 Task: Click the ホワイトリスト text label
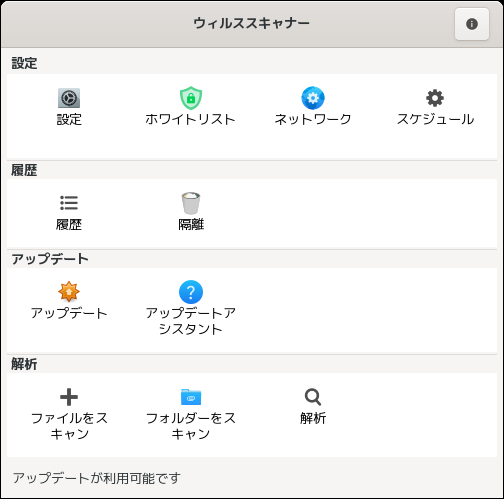tap(191, 119)
